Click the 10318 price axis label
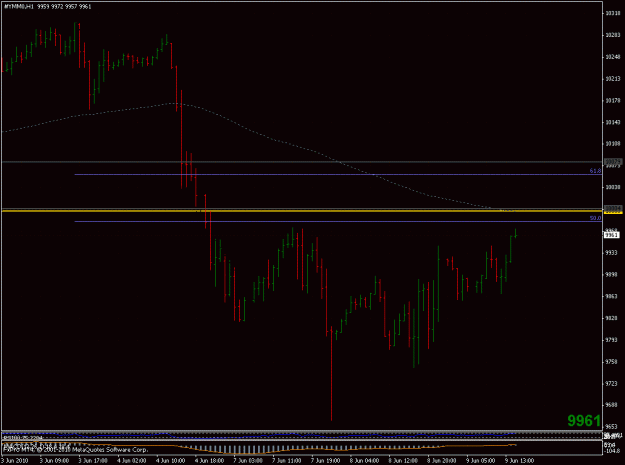The width and height of the screenshot is (625, 465). point(612,14)
